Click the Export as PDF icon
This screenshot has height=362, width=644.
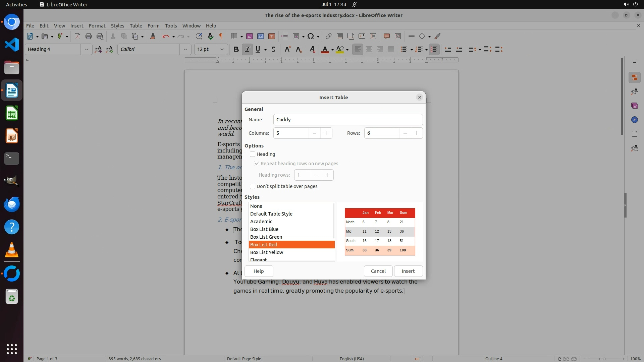point(77,36)
